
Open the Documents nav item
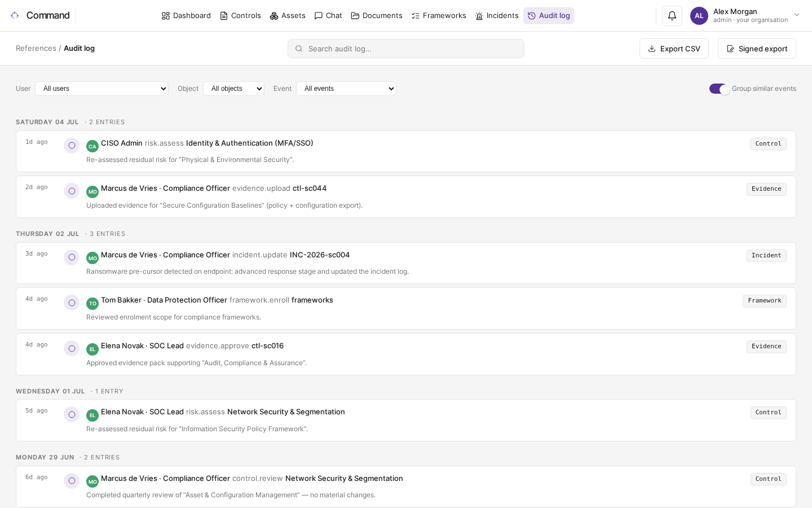[x=377, y=16]
